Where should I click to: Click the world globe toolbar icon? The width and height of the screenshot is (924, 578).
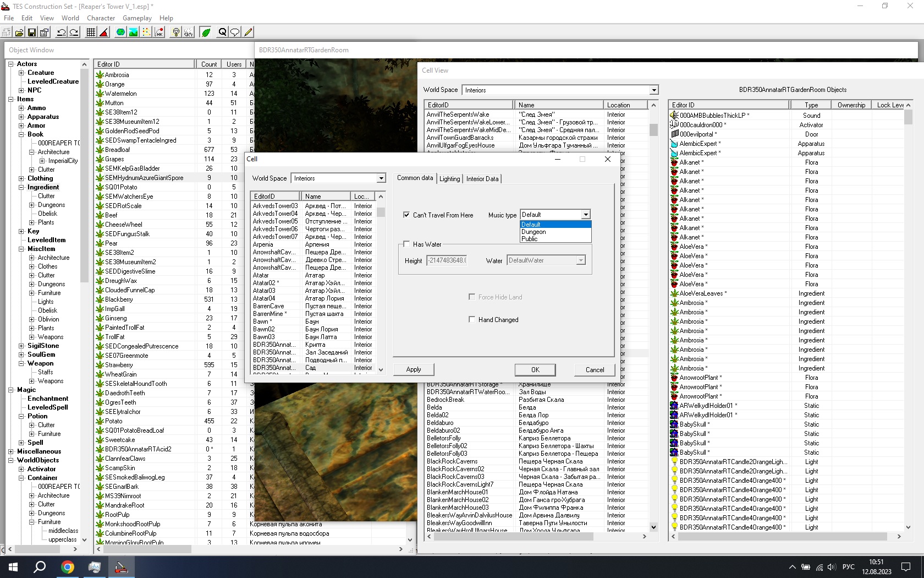[120, 32]
